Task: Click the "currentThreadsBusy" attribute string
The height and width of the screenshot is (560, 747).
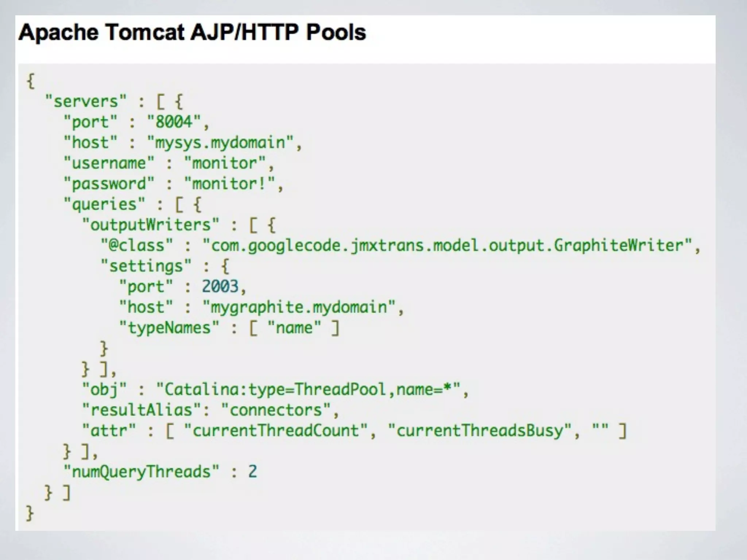Action: click(480, 431)
